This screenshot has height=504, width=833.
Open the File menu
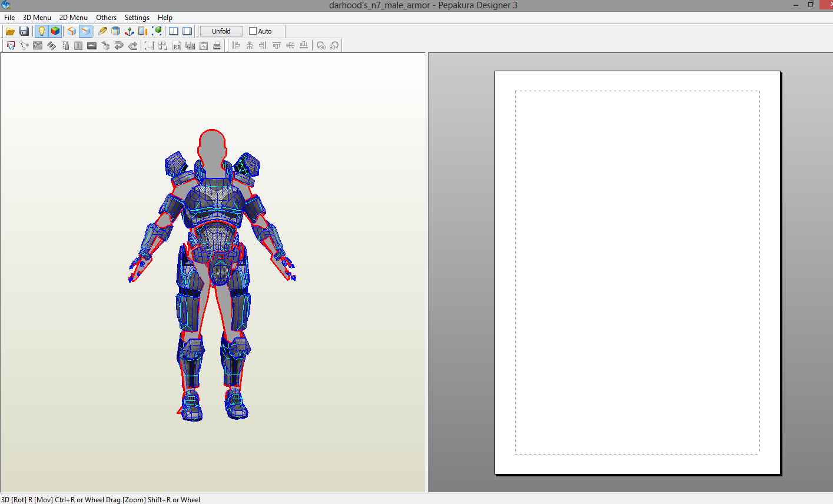pyautogui.click(x=9, y=18)
